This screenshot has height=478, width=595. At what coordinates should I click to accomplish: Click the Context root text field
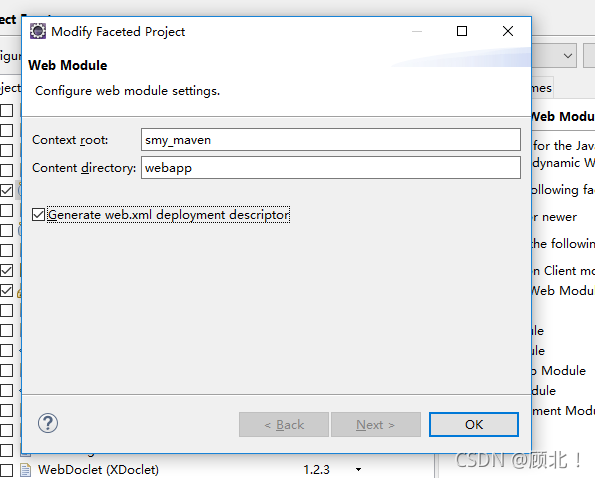[x=331, y=140]
